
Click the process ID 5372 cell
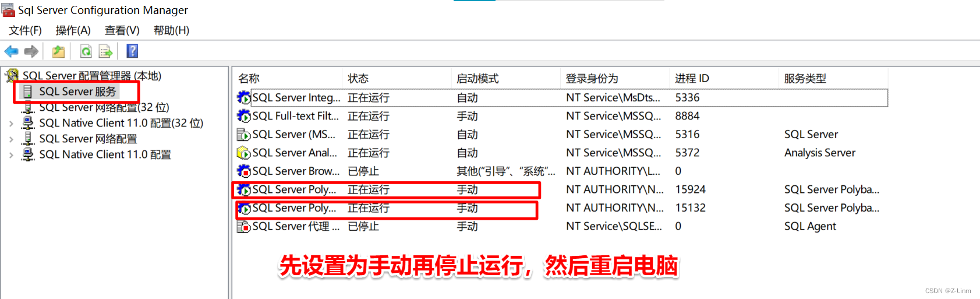tap(687, 153)
